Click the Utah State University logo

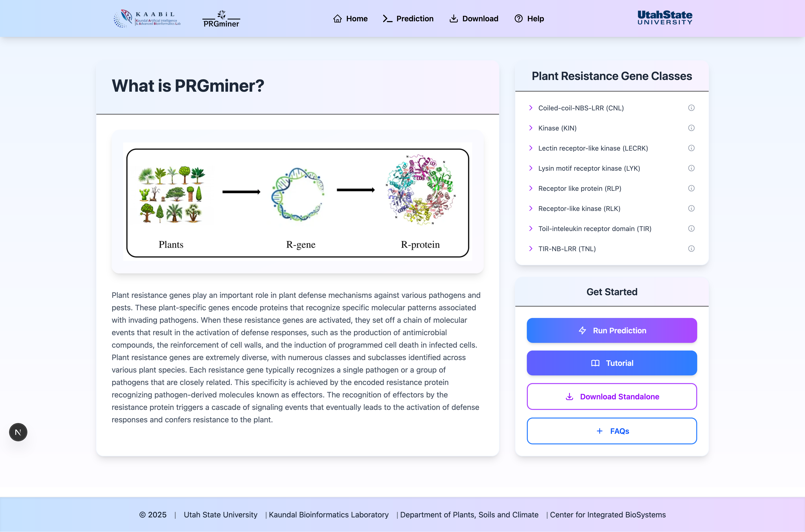point(664,18)
